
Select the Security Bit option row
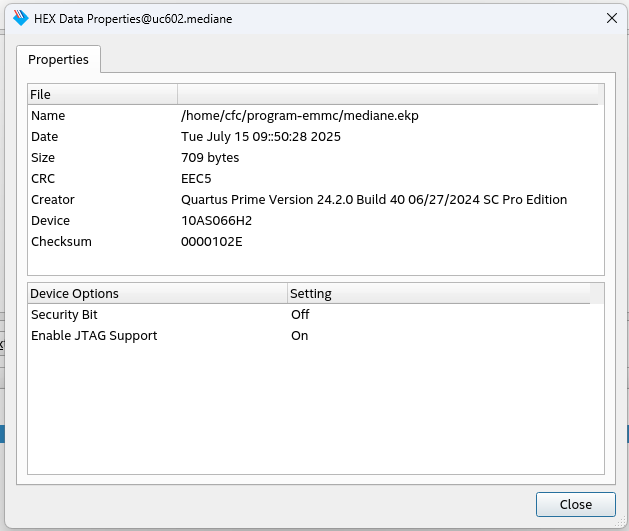[64, 315]
